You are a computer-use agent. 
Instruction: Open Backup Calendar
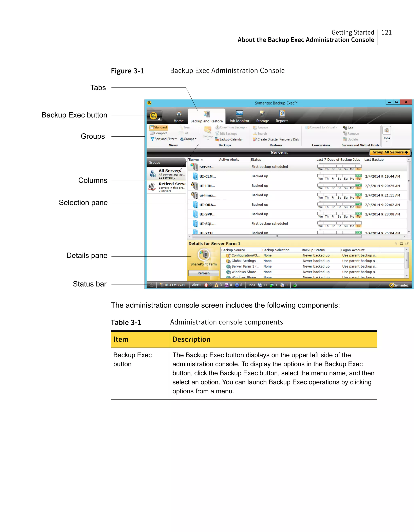point(229,140)
